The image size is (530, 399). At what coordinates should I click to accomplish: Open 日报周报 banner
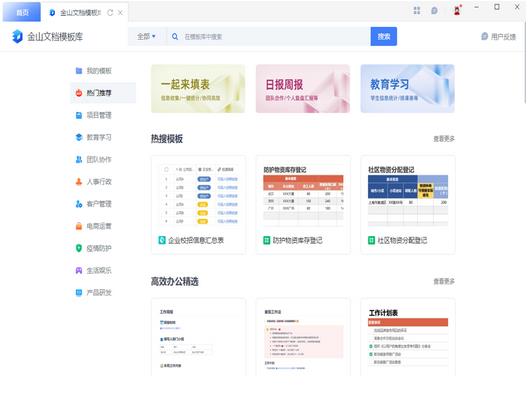click(303, 89)
